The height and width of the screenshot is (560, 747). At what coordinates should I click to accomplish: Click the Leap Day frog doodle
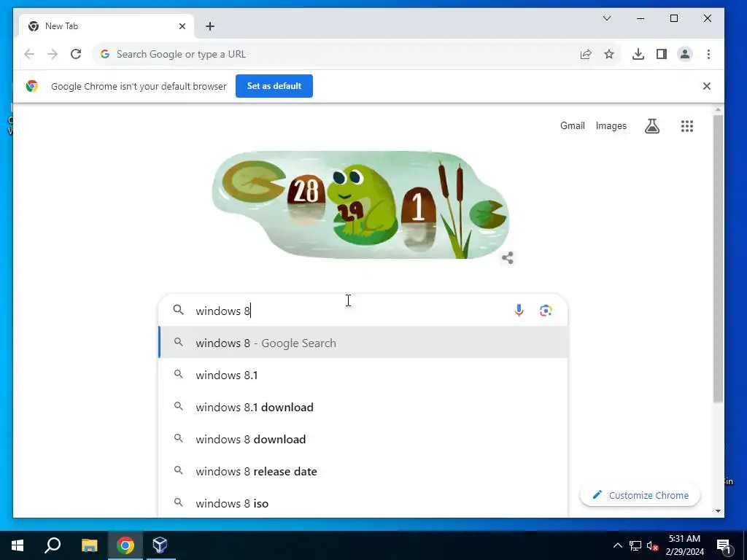360,205
